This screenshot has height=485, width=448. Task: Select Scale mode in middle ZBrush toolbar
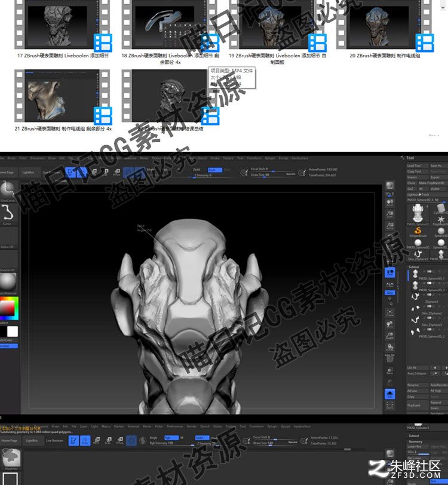tap(106, 172)
